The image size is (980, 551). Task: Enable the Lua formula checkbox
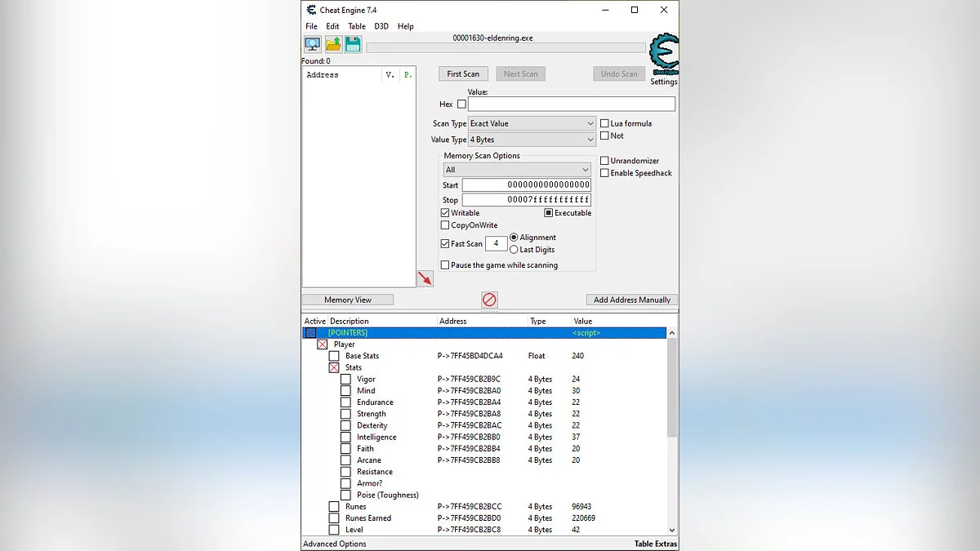coord(604,123)
